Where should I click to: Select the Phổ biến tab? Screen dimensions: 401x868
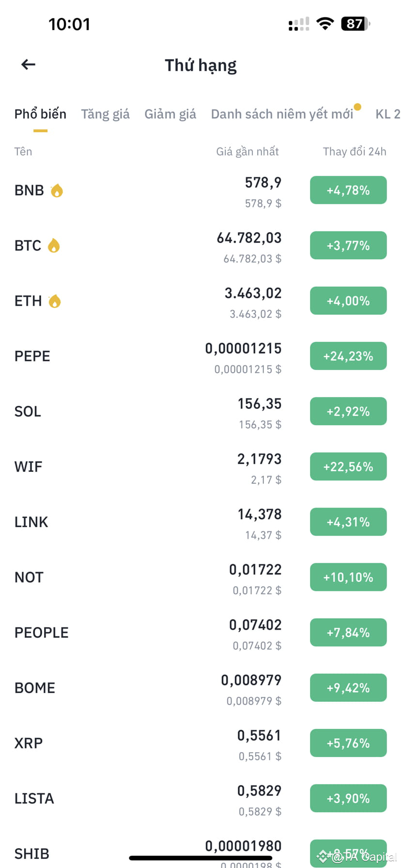40,114
